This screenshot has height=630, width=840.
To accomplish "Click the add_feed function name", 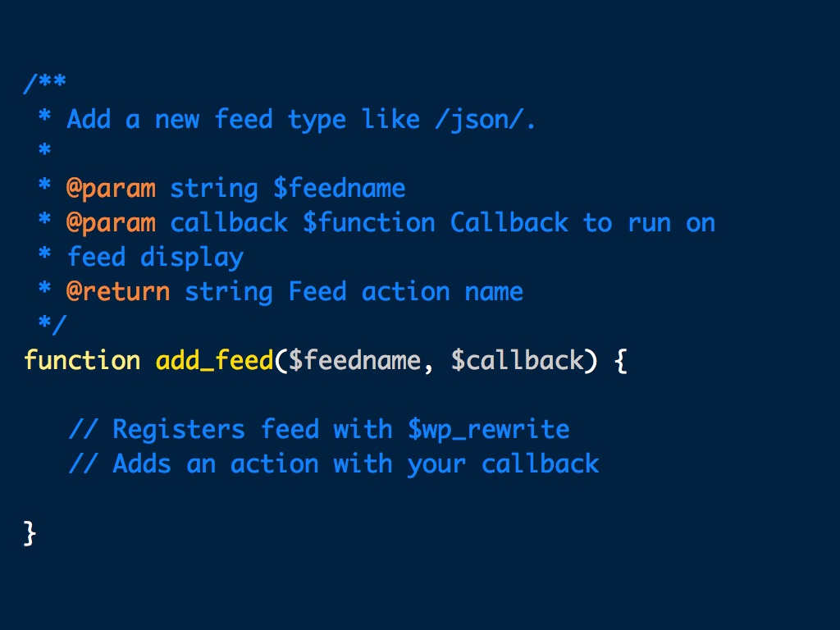I will 214,361.
